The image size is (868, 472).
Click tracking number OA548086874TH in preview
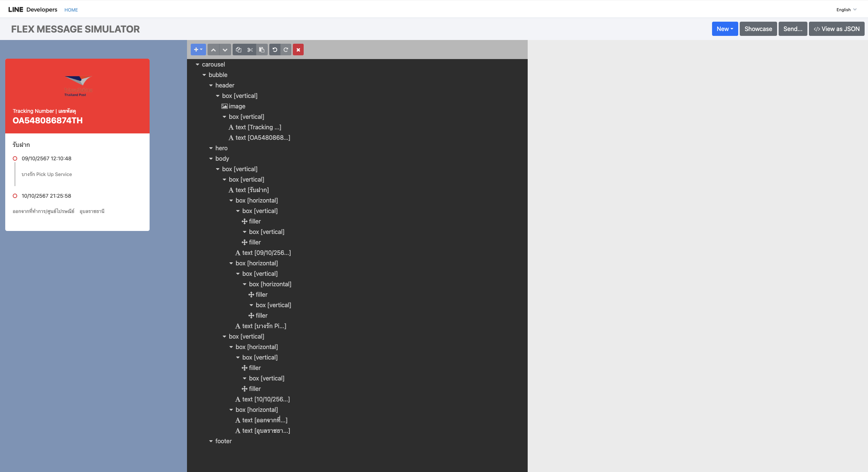tap(47, 120)
